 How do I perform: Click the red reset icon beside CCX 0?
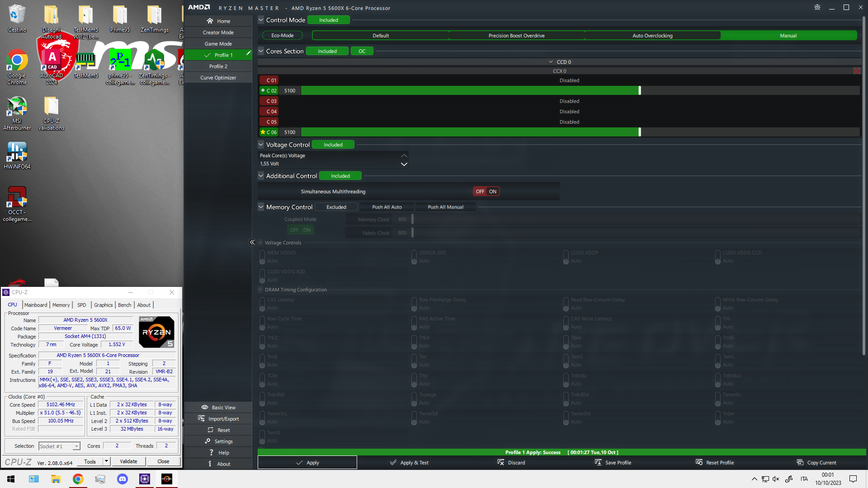click(857, 71)
